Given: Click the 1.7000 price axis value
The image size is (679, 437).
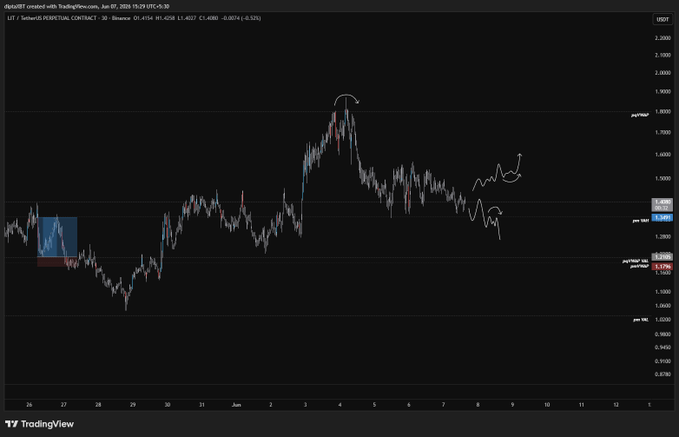Looking at the screenshot, I should (663, 133).
